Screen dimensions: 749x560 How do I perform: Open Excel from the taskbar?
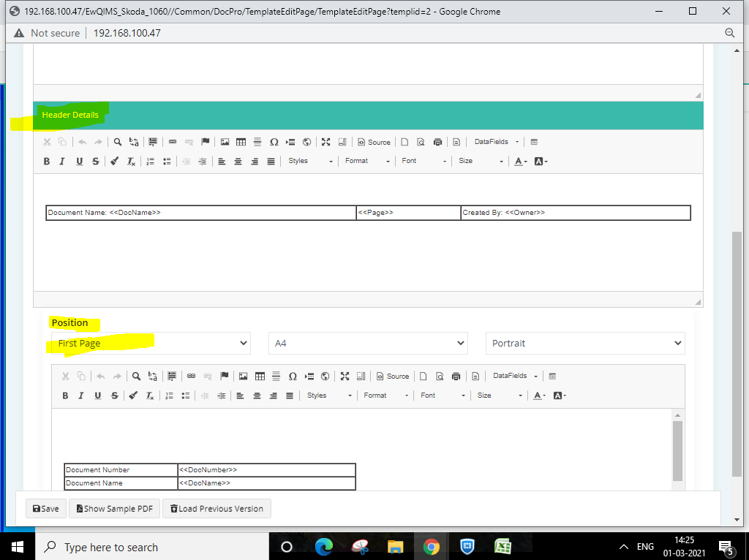coord(503,547)
